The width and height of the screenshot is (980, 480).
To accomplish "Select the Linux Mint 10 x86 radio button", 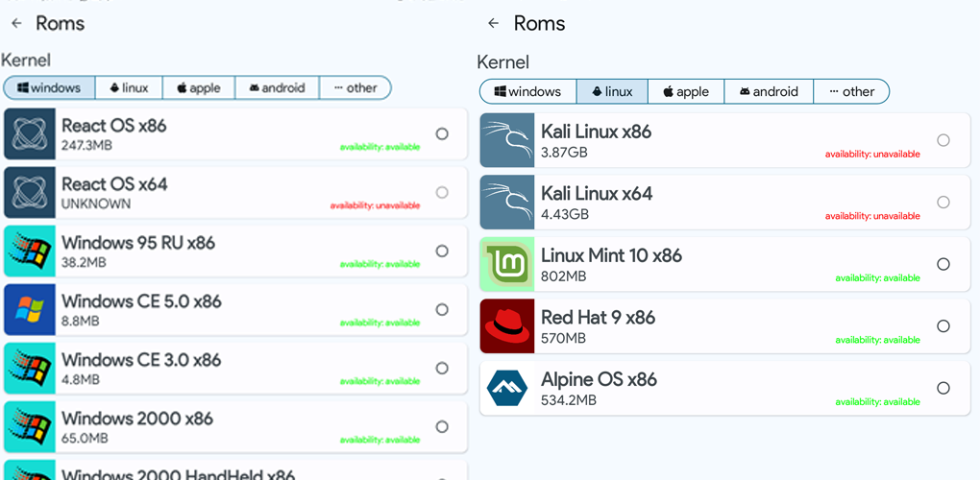I will coord(943,264).
